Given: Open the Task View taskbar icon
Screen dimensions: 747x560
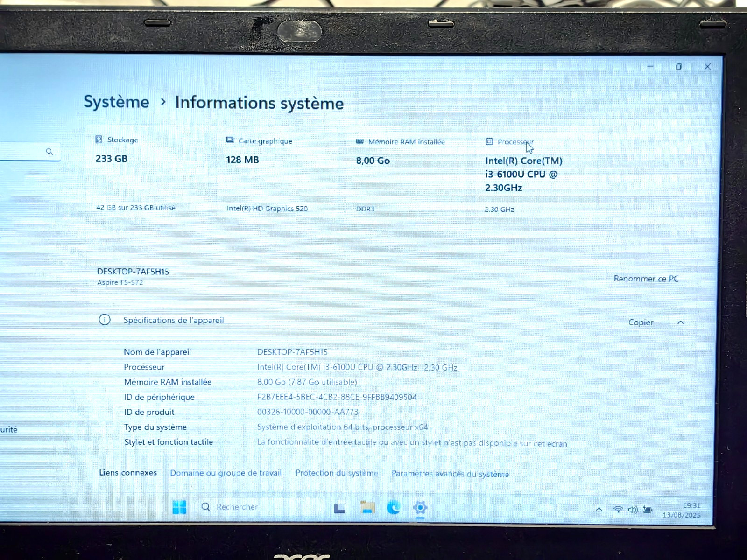Looking at the screenshot, I should (x=339, y=508).
